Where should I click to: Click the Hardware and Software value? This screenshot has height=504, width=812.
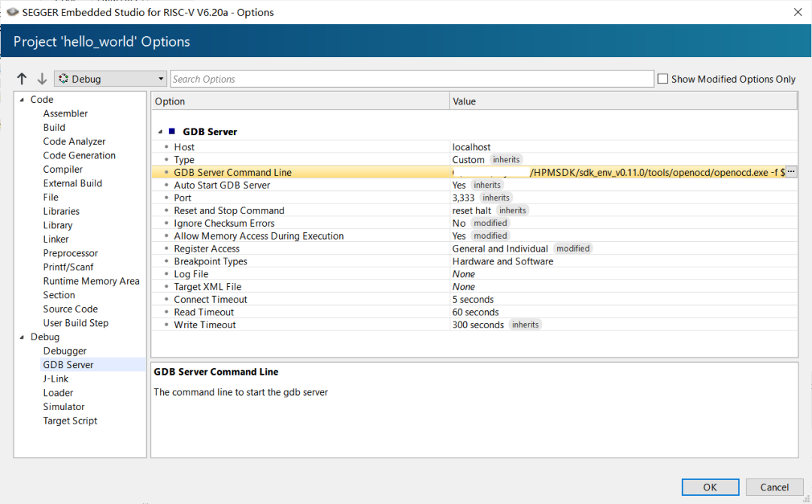[x=502, y=261]
